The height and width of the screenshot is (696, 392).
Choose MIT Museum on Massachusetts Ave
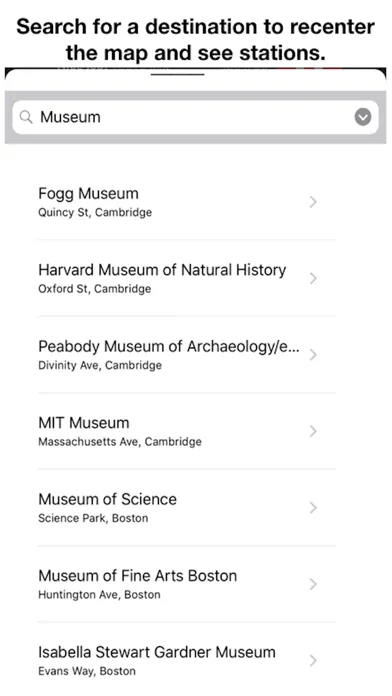(186, 431)
